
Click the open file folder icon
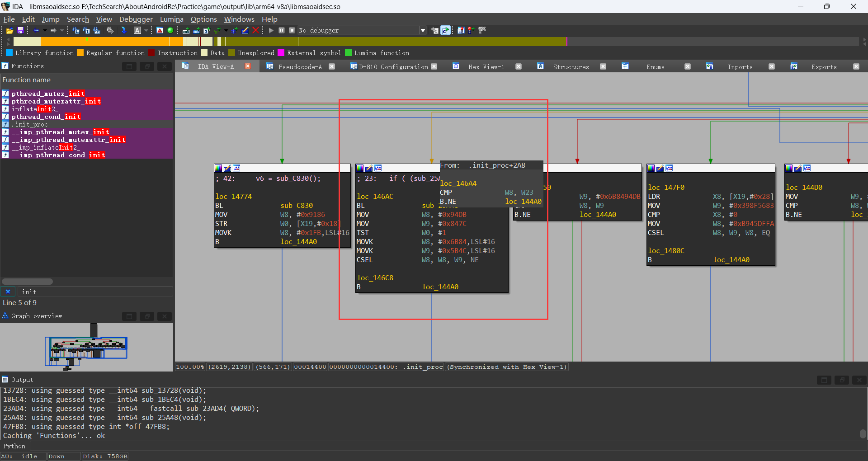tap(9, 30)
